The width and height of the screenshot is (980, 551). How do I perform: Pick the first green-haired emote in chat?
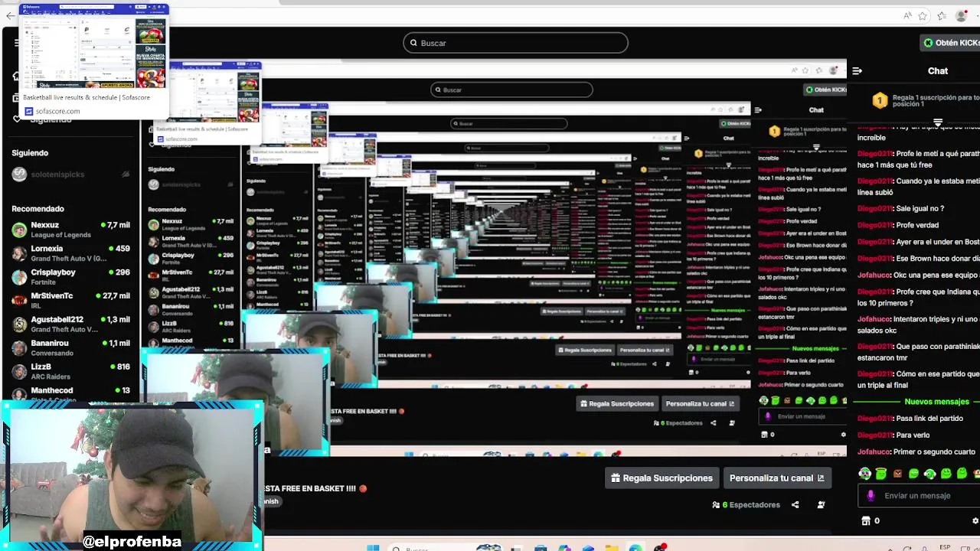(x=865, y=474)
